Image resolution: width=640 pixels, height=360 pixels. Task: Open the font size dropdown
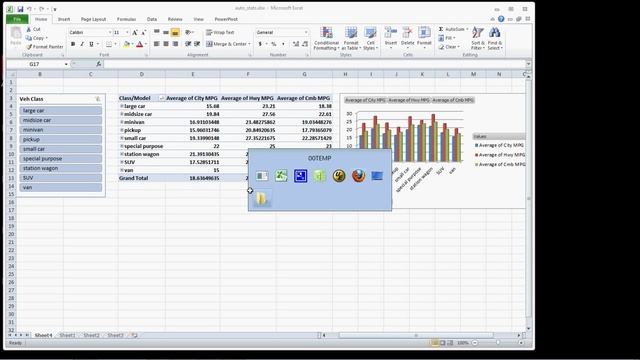[127, 32]
